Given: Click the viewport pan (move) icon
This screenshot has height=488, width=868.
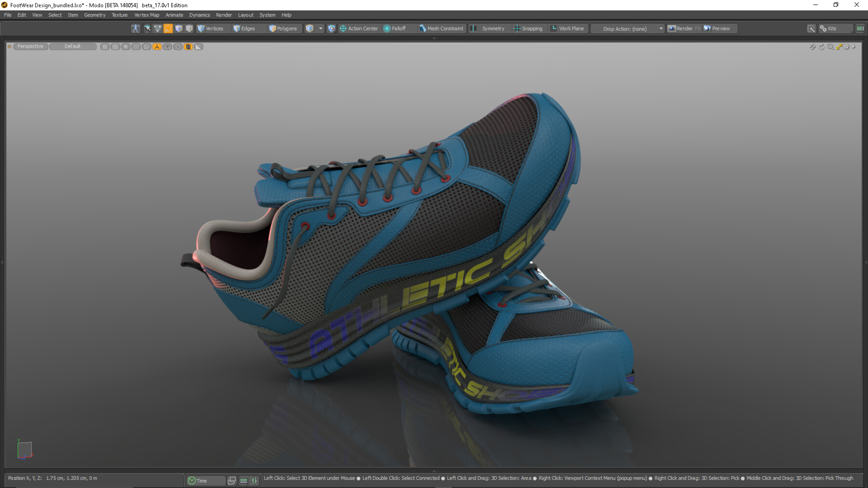Looking at the screenshot, I should (813, 47).
